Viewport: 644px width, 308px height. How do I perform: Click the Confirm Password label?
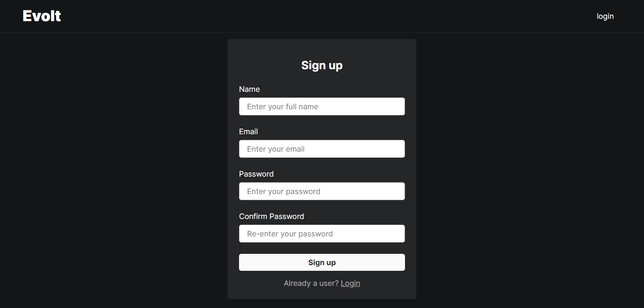point(272,216)
